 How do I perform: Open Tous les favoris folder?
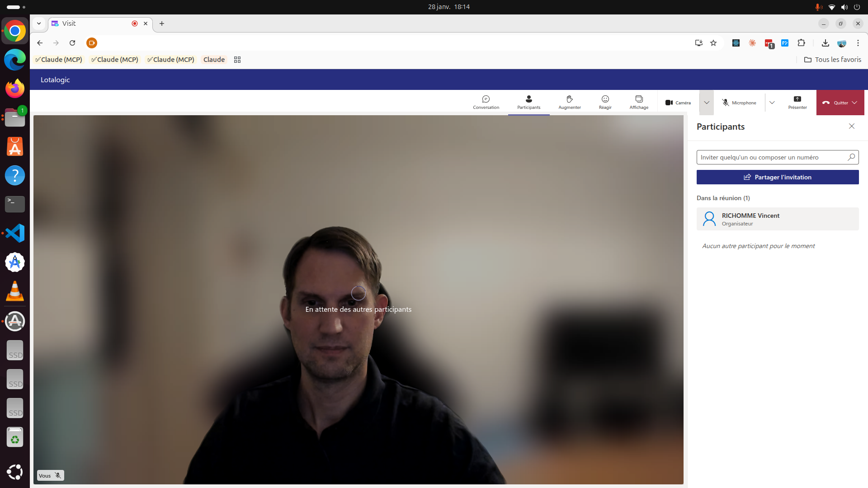(x=833, y=60)
